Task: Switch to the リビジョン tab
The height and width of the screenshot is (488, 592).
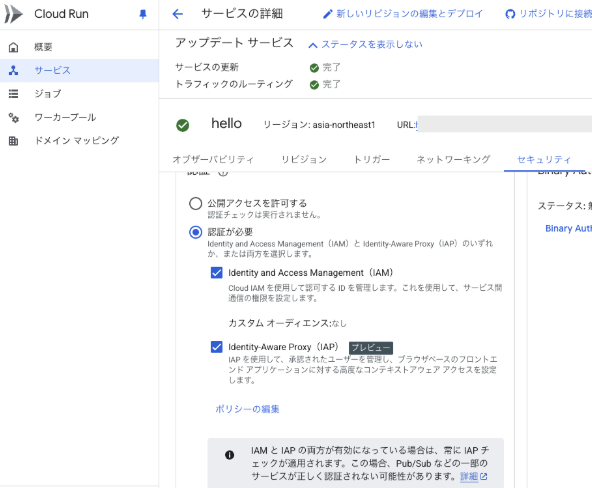Action: coord(304,160)
